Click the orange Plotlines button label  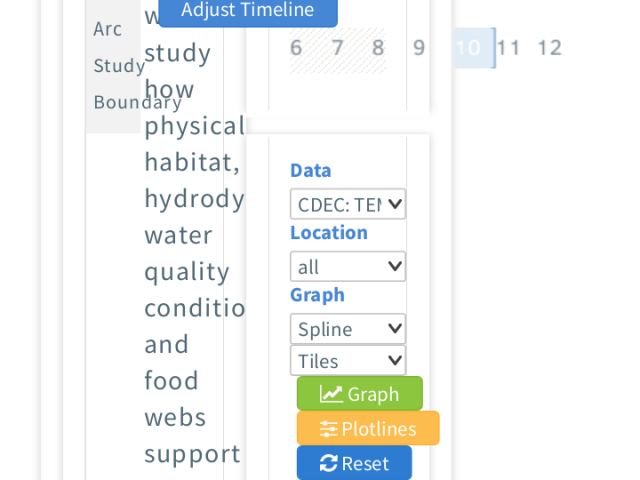click(x=379, y=429)
